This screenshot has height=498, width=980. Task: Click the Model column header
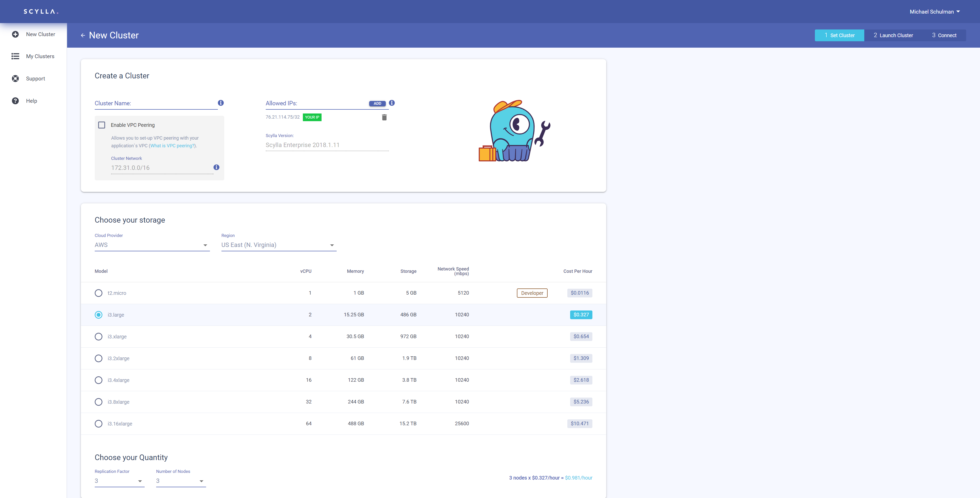(101, 271)
